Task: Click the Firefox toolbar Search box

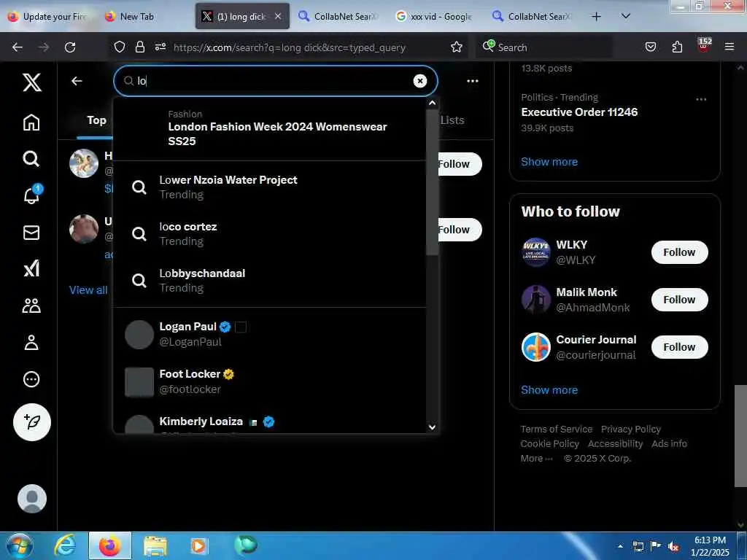Action: pos(544,47)
